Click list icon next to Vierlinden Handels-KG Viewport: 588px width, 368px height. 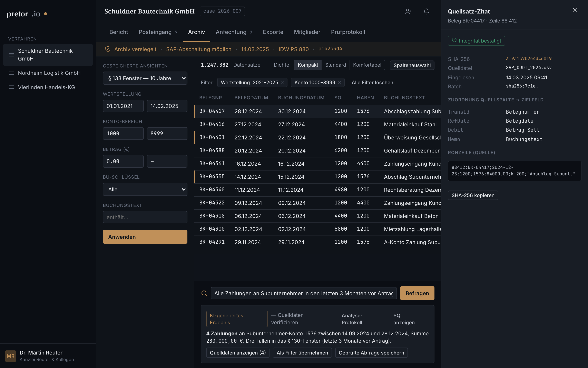[11, 87]
